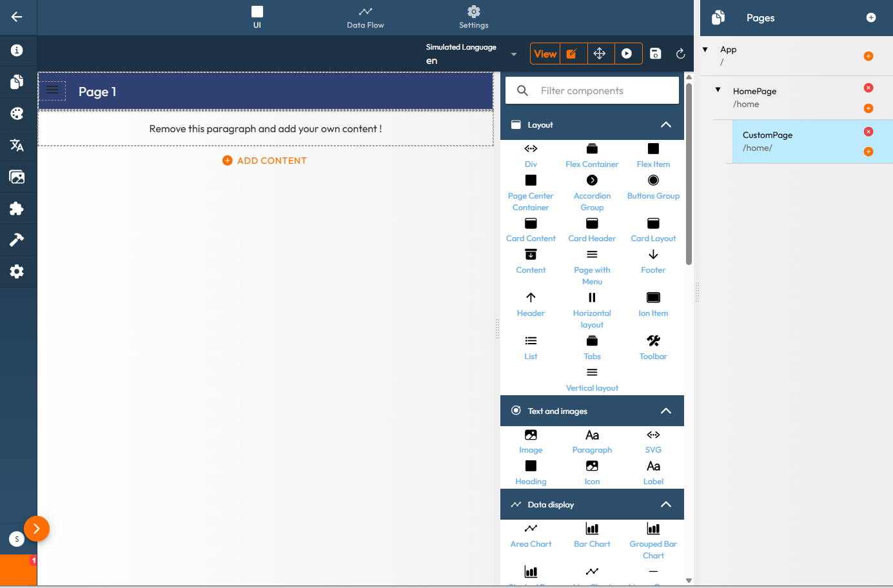Switch to the Data Flow tab
The height and width of the screenshot is (588, 893).
tap(365, 17)
